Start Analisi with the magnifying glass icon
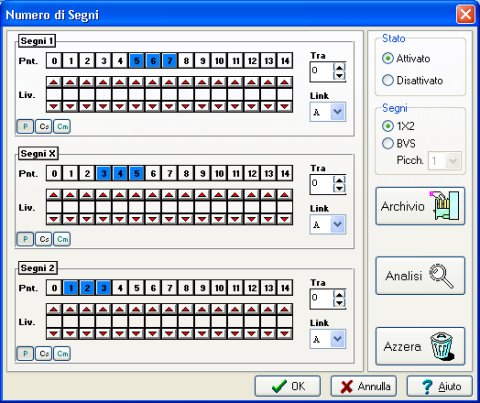The height and width of the screenshot is (403, 480). pyautogui.click(x=420, y=275)
